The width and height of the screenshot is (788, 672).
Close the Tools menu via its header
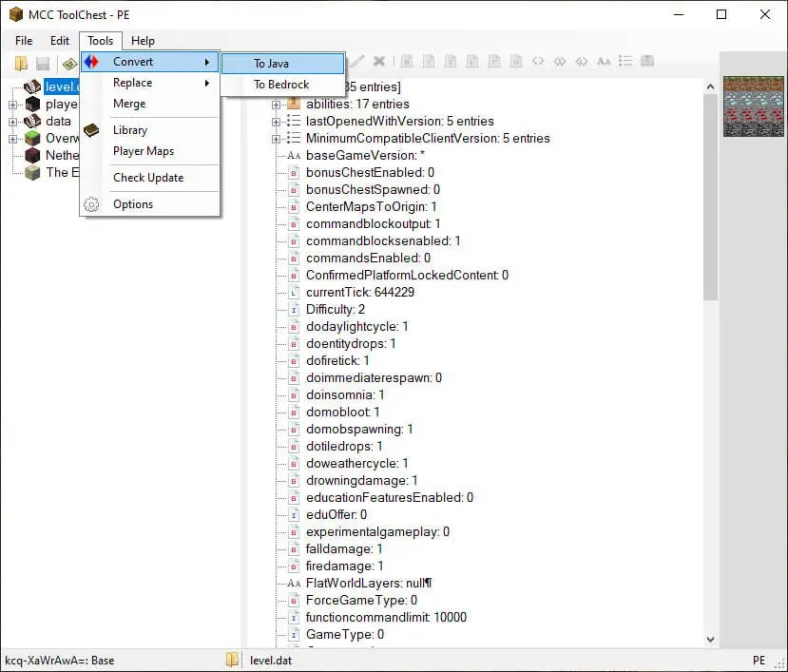(x=101, y=41)
